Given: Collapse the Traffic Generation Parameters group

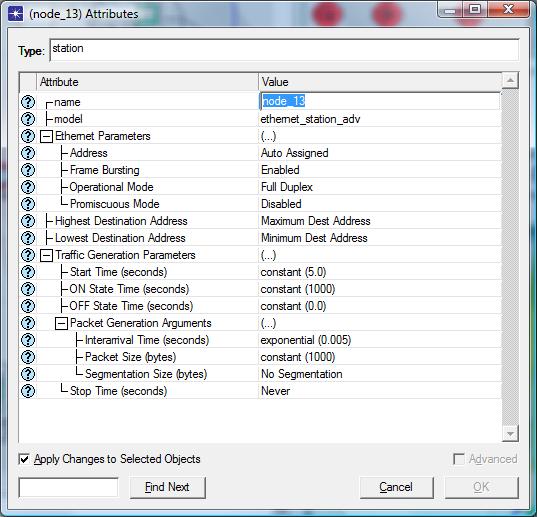Looking at the screenshot, I should pos(46,255).
